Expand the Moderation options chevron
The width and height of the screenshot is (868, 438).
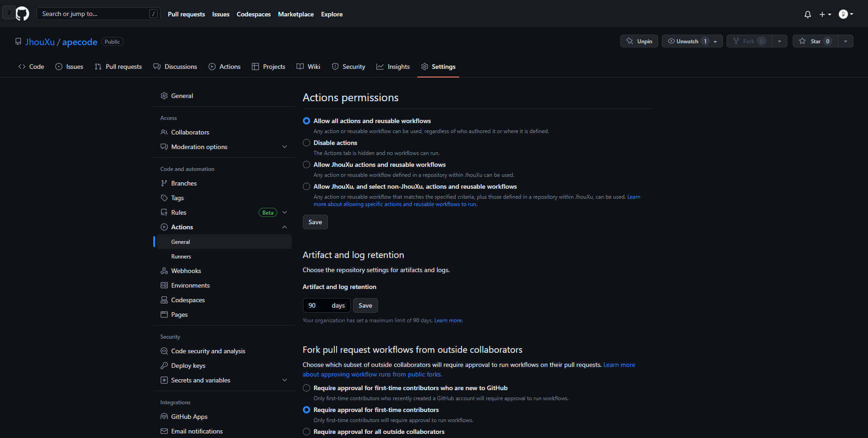point(285,147)
